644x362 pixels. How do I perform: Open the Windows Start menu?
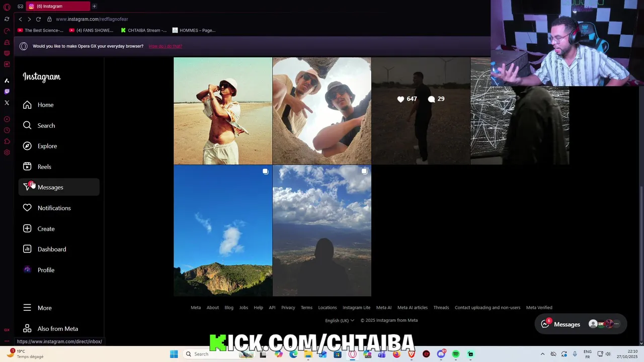click(x=174, y=354)
